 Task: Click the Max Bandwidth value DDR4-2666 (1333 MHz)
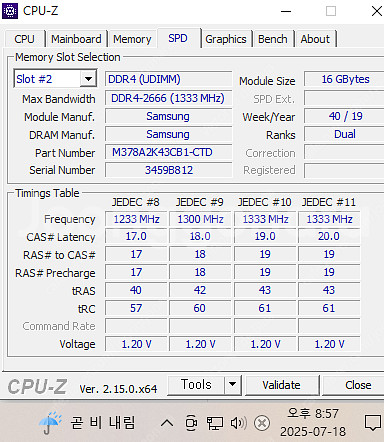tap(169, 98)
